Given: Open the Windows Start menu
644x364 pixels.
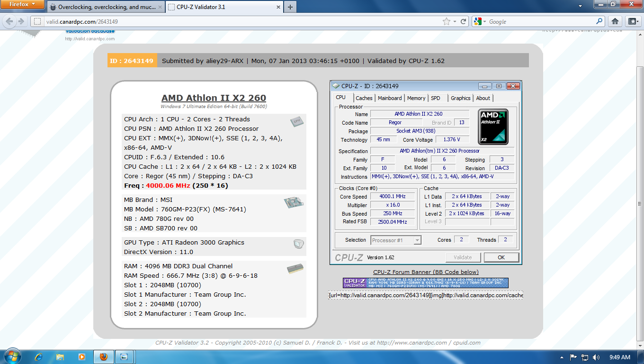Looking at the screenshot, I should click(x=12, y=356).
